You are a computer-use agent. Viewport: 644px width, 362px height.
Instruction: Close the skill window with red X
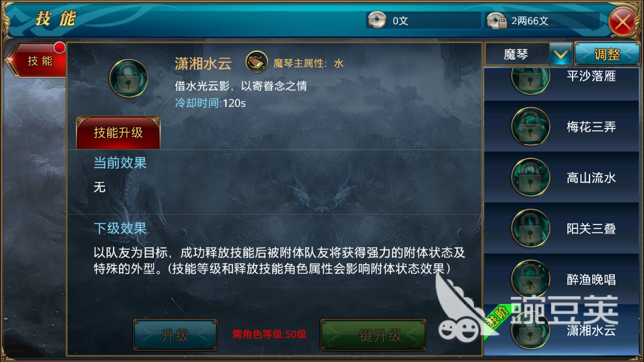(623, 21)
